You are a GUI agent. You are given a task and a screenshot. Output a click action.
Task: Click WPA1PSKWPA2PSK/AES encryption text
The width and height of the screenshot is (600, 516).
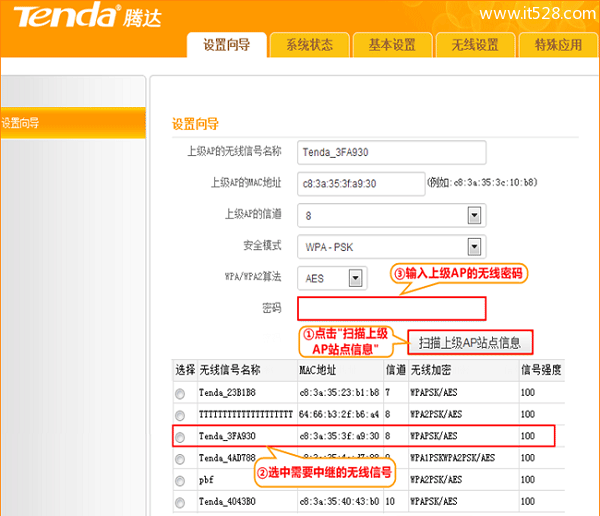tap(453, 458)
